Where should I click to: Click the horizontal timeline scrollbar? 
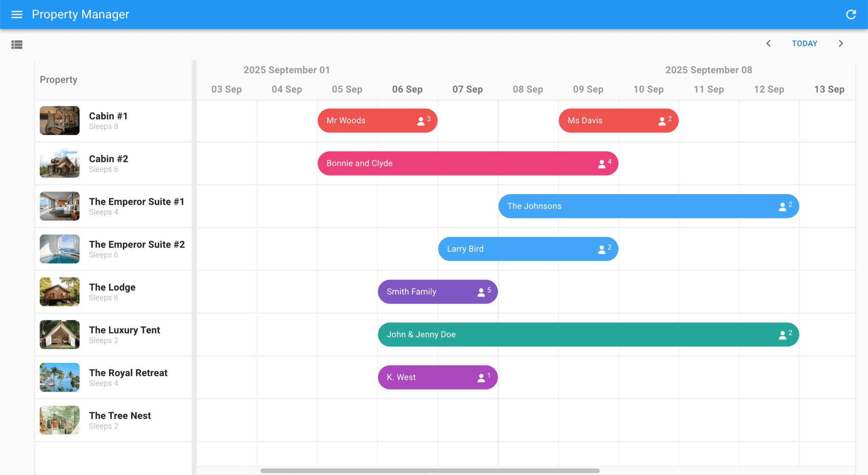(430, 471)
